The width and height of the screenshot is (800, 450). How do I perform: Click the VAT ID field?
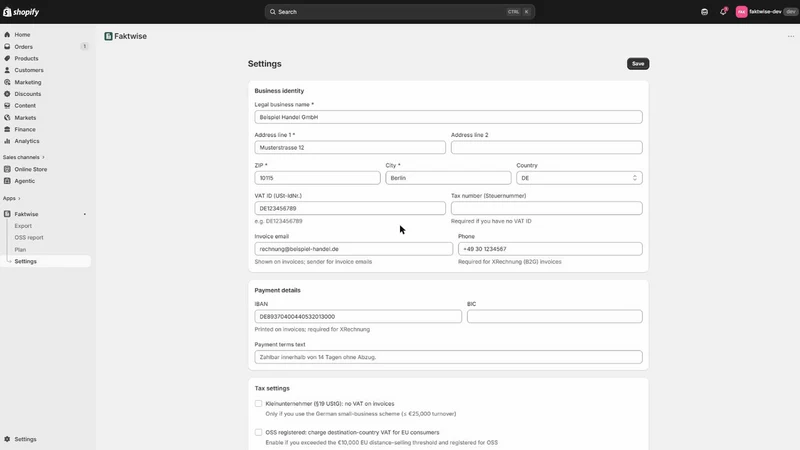[350, 208]
